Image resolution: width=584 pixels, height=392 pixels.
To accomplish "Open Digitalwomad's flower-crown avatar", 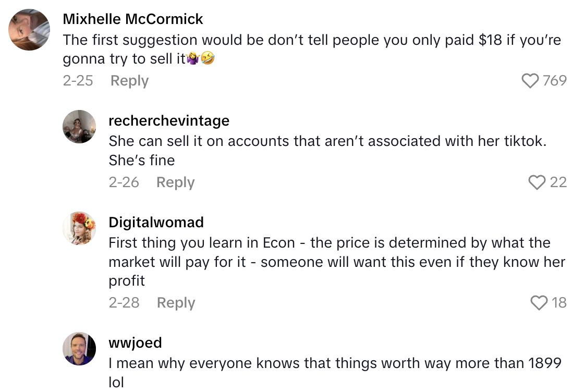I will (x=79, y=228).
